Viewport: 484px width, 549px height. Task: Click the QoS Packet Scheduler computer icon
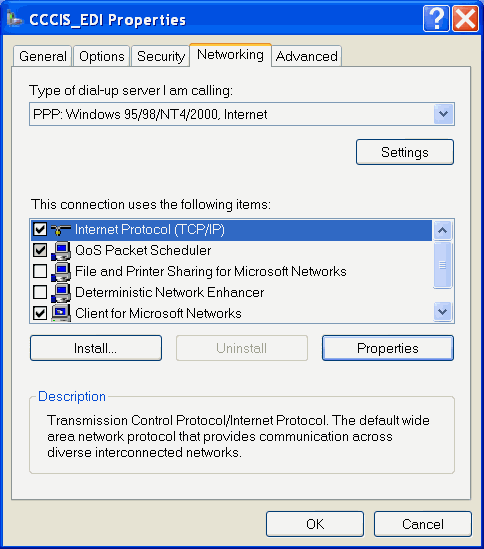point(61,251)
